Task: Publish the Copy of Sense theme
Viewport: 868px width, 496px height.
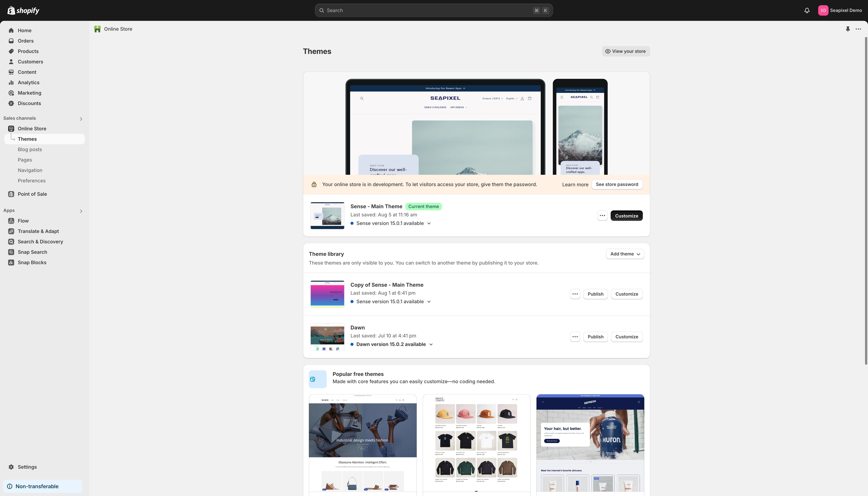Action: [x=595, y=294]
